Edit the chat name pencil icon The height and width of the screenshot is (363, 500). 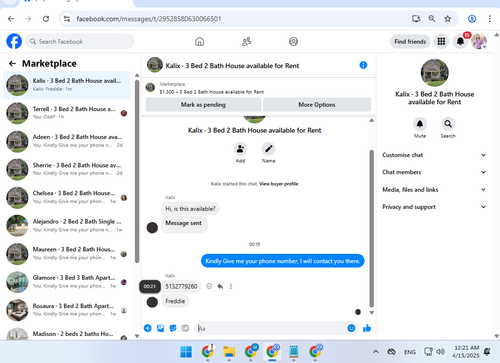(268, 149)
